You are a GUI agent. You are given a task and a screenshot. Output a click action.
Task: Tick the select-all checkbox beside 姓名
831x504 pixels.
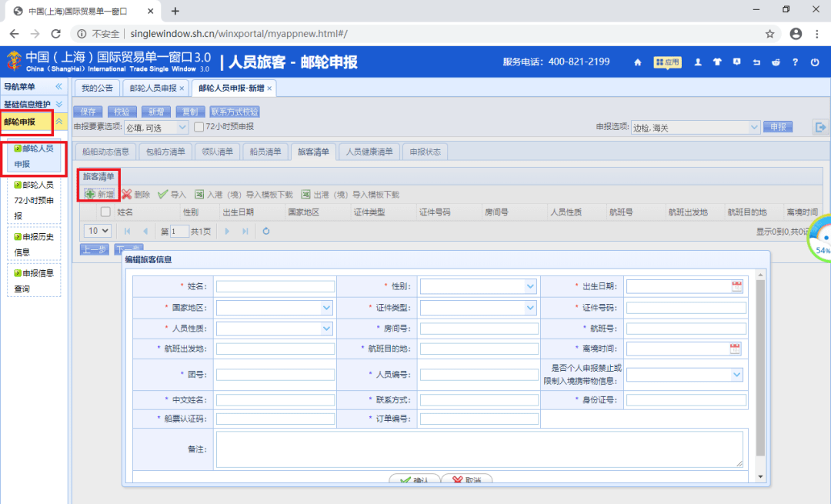point(105,212)
